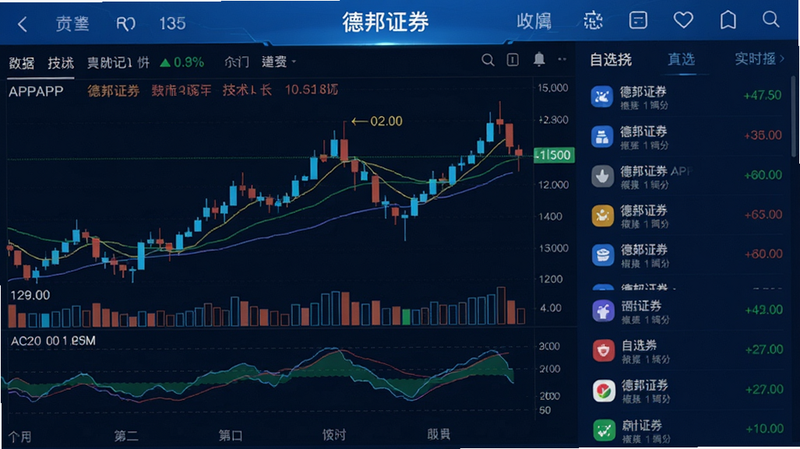Tap the white-red icon of the lower +27.00 row

pos(604,390)
